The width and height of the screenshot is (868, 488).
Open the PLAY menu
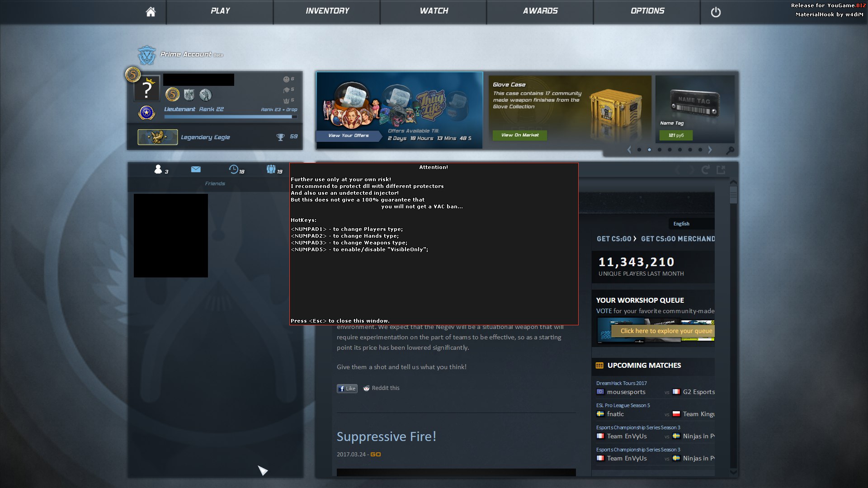[x=220, y=11]
